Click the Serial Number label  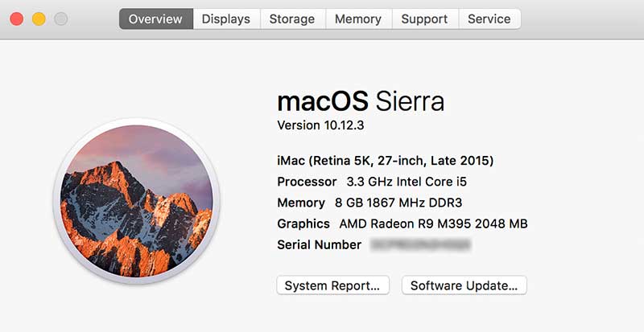coord(319,244)
